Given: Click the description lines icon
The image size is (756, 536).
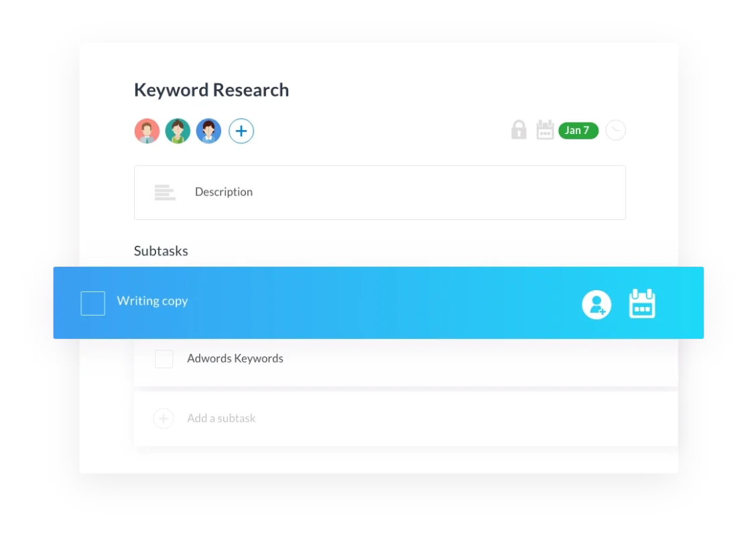Looking at the screenshot, I should pos(165,192).
